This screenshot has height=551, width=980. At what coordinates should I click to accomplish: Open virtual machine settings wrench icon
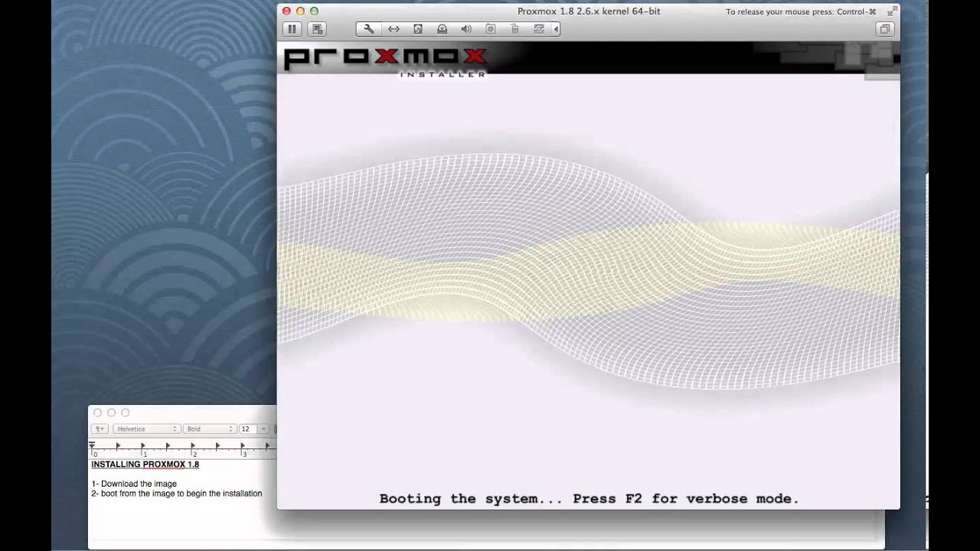tap(368, 29)
